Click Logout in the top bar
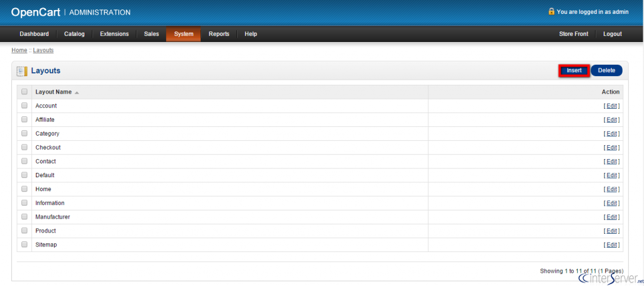 point(613,34)
